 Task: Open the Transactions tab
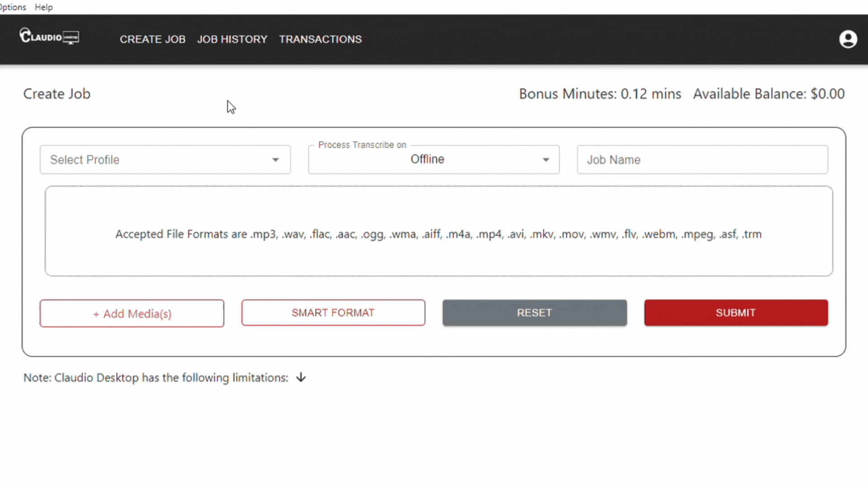(x=320, y=39)
